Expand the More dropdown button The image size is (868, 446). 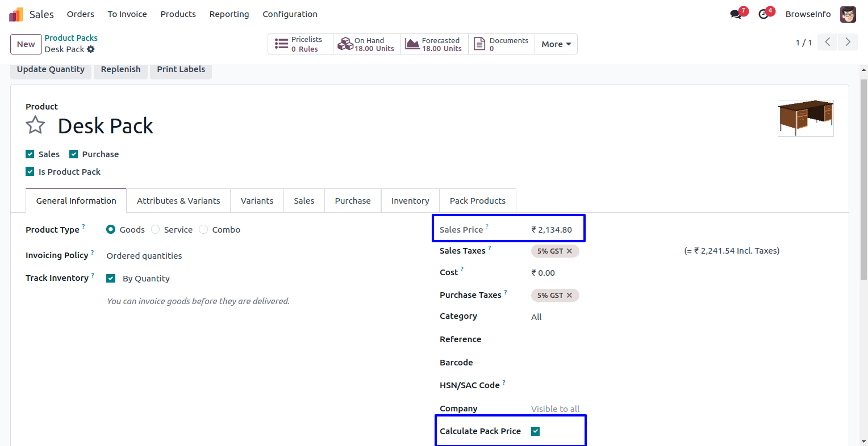556,44
